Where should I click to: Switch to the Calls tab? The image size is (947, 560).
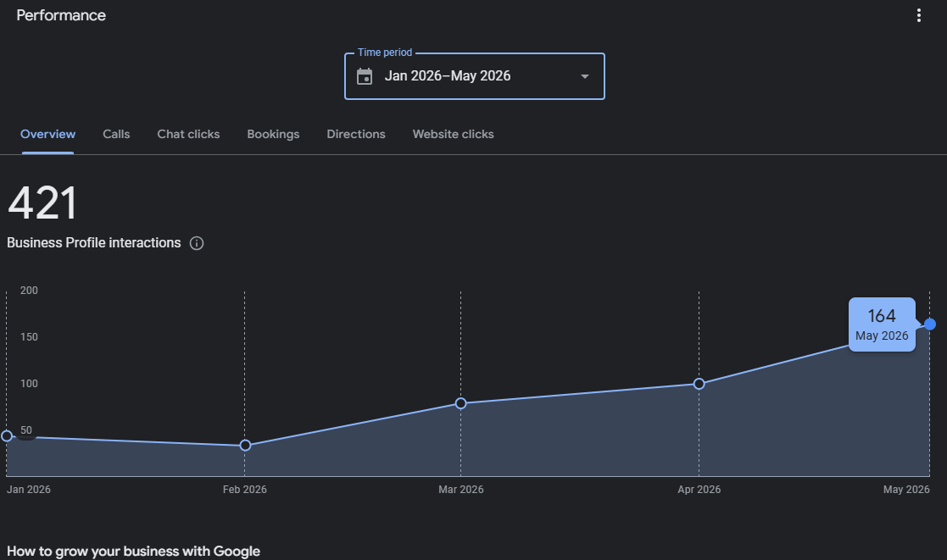[x=116, y=134]
